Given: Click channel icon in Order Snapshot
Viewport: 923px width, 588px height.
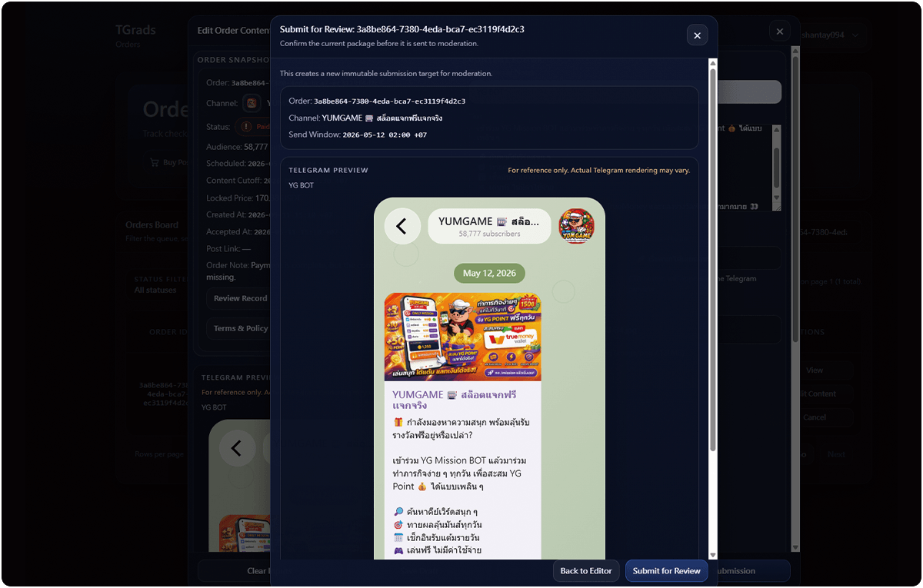Looking at the screenshot, I should click(x=252, y=103).
